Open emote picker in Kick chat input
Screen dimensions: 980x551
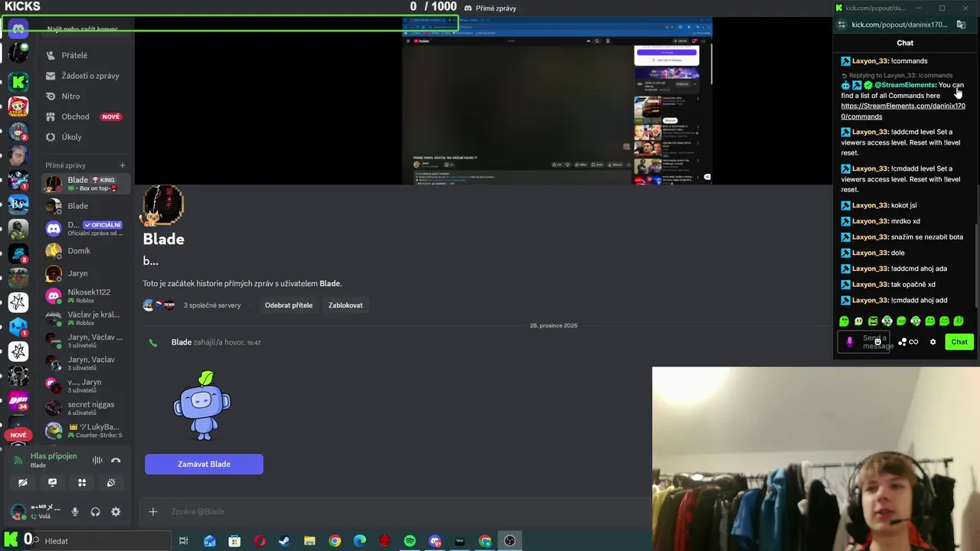(878, 341)
